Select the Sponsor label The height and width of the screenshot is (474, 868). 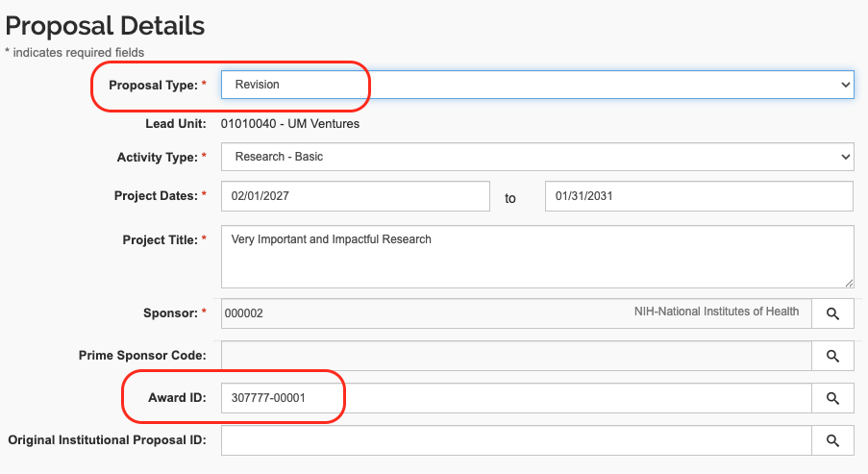175,312
